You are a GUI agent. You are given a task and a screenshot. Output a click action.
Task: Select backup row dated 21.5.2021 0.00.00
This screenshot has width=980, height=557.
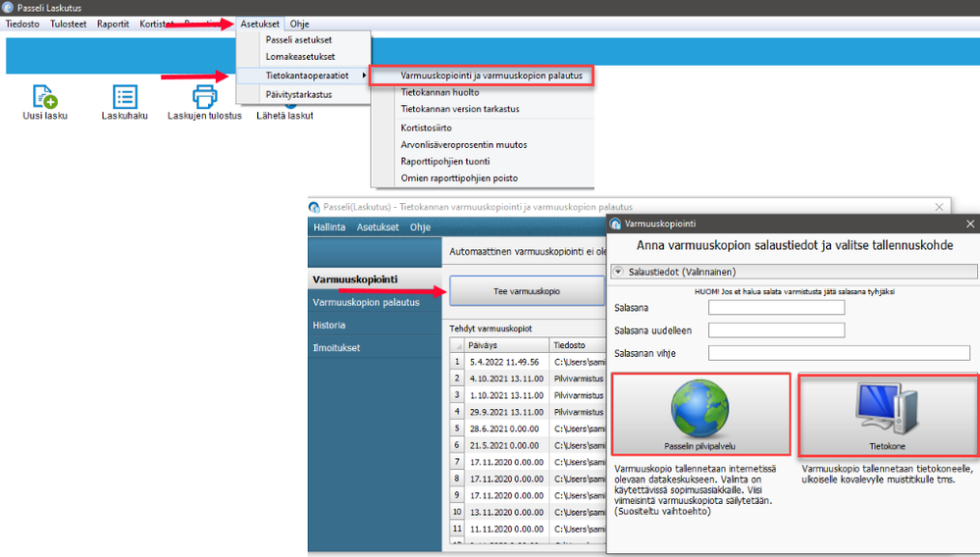[528, 446]
